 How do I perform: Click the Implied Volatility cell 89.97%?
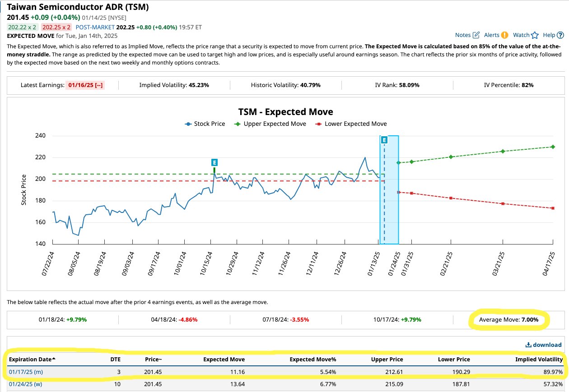click(552, 372)
